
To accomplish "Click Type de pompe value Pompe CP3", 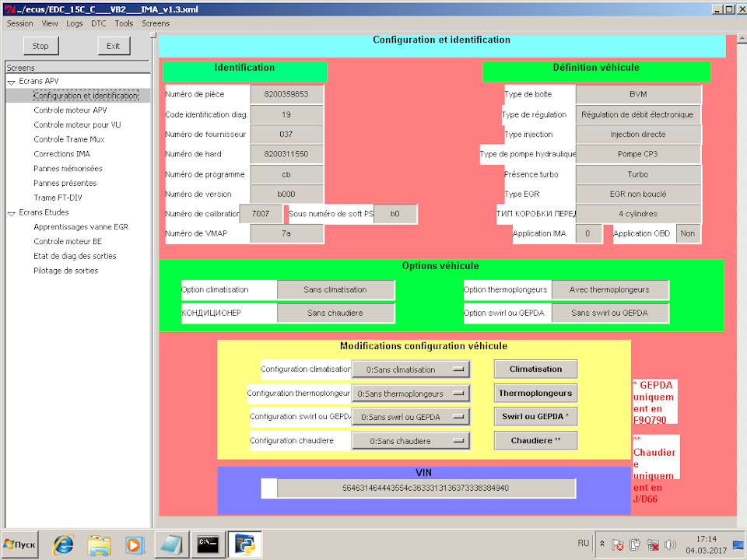I will (638, 154).
